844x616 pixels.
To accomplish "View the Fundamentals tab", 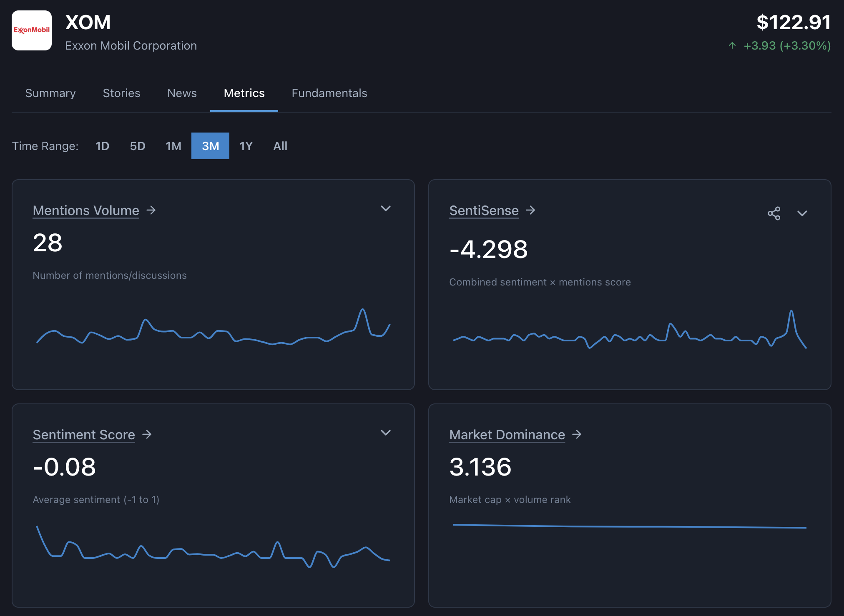I will tap(329, 93).
